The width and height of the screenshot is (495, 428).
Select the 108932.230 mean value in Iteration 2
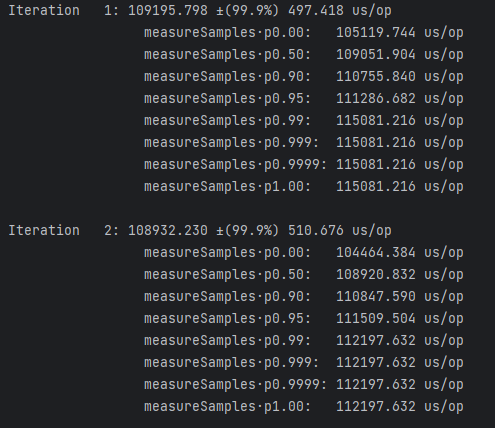tap(168, 231)
